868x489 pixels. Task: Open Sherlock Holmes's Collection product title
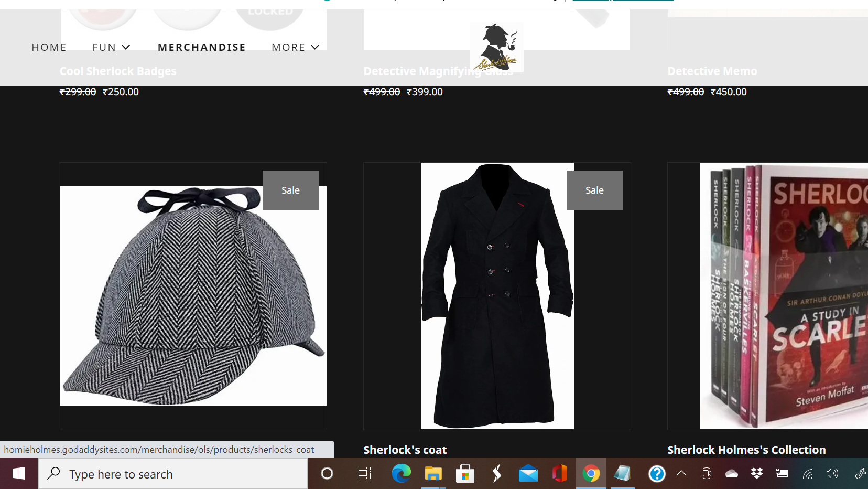[746, 450]
